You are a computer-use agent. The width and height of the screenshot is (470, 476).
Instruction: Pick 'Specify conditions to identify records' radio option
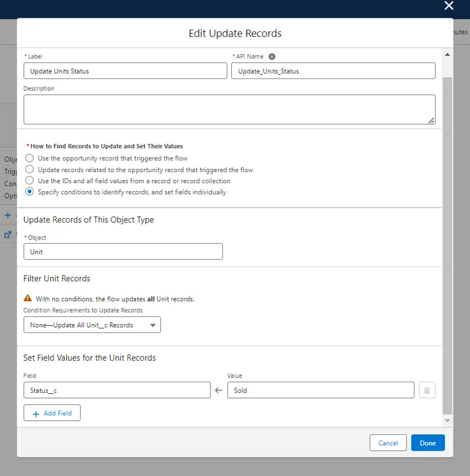(29, 192)
